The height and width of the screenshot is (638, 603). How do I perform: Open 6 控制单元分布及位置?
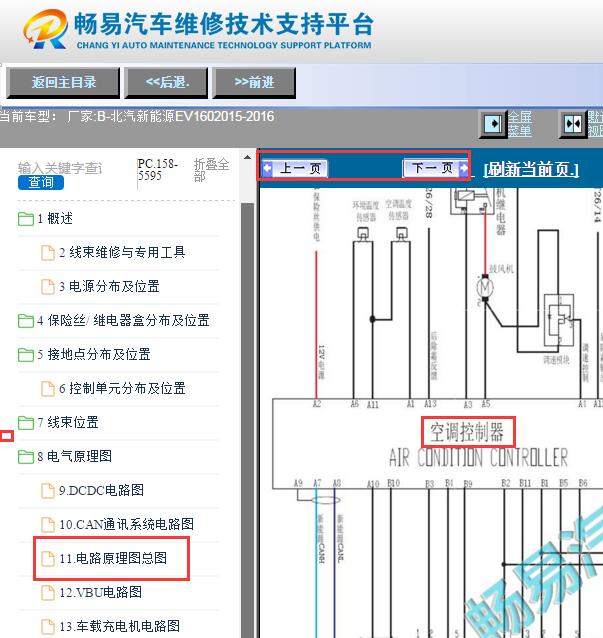point(122,388)
